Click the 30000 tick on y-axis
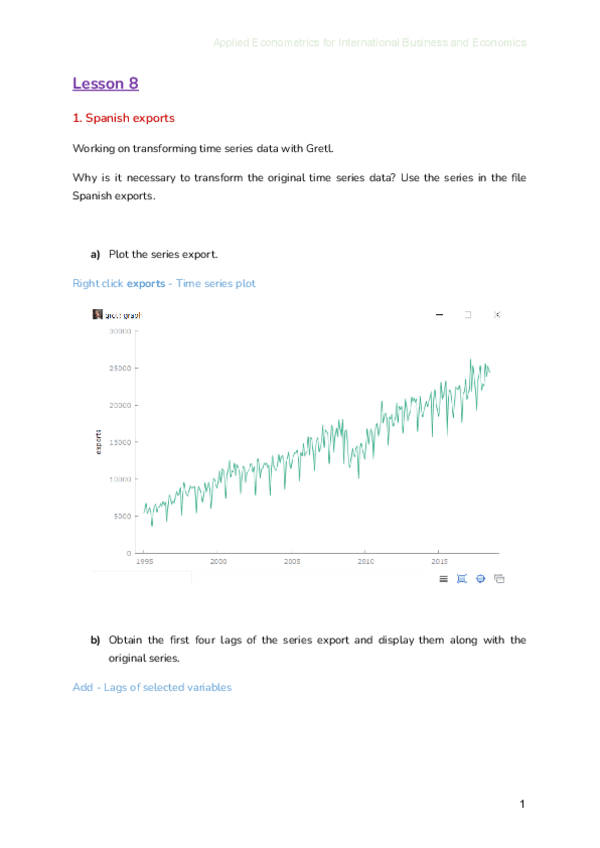 tap(120, 331)
